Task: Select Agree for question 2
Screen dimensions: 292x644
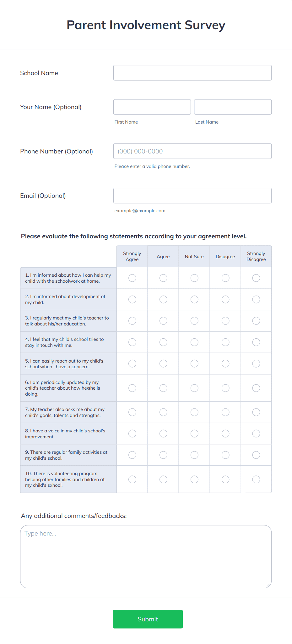Action: point(163,299)
